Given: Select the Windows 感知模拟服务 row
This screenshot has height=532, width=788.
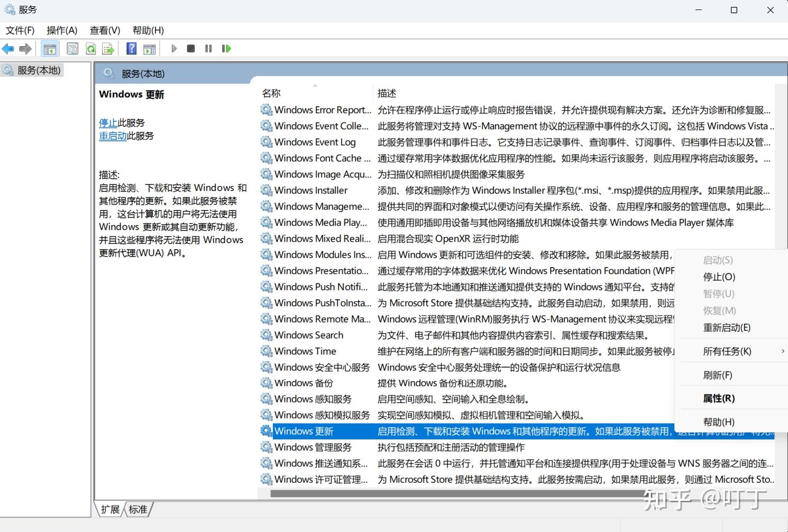Looking at the screenshot, I should pos(322,415).
